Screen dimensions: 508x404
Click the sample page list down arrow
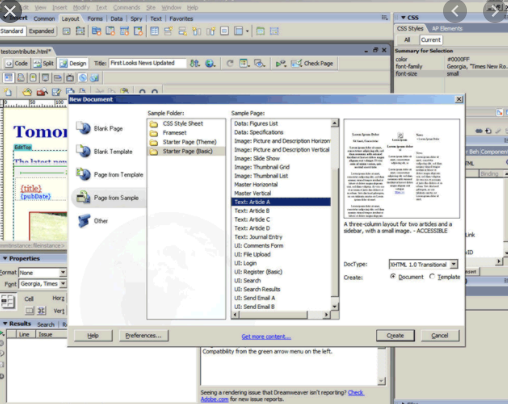pos(335,306)
